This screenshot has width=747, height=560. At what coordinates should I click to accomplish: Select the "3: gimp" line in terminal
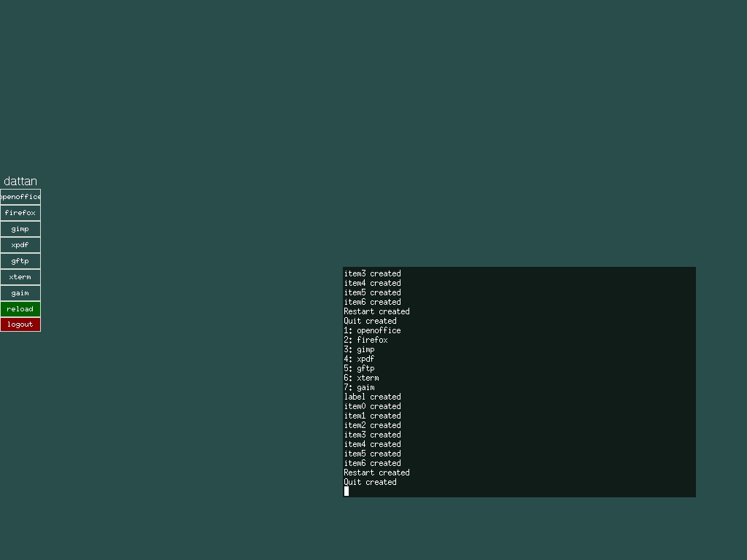tap(359, 349)
